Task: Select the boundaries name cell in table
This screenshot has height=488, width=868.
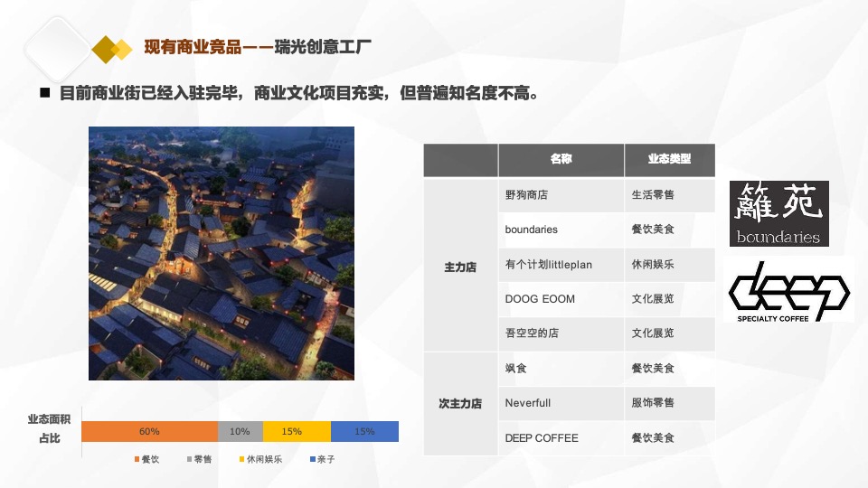Action: pyautogui.click(x=561, y=230)
